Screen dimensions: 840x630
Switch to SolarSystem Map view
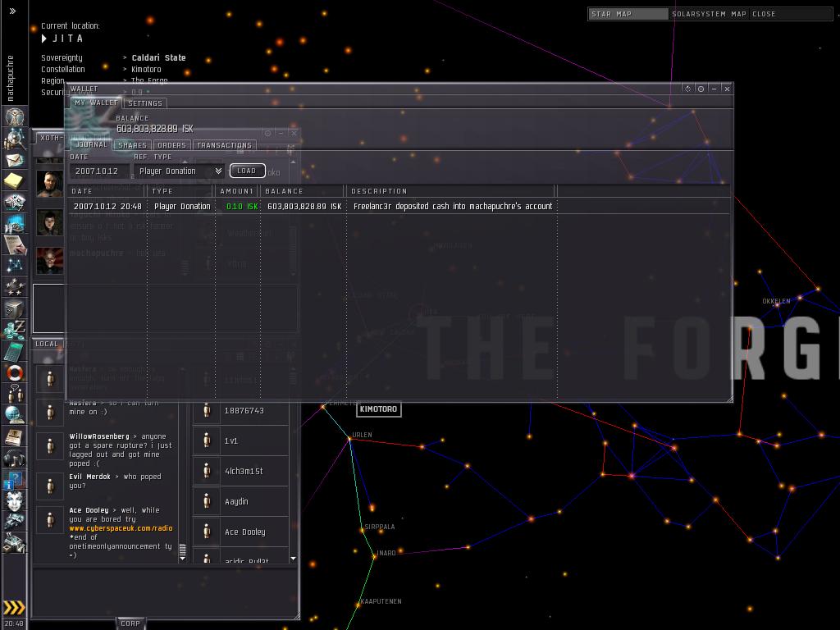(x=709, y=14)
